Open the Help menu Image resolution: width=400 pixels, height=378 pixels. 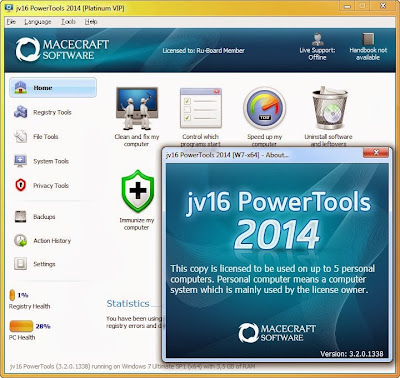[x=91, y=22]
